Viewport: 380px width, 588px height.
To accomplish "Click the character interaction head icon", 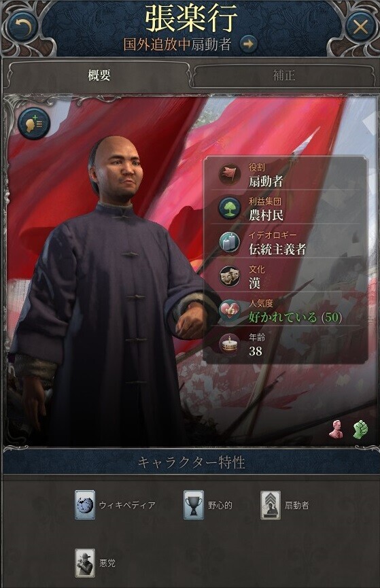I will click(x=34, y=123).
